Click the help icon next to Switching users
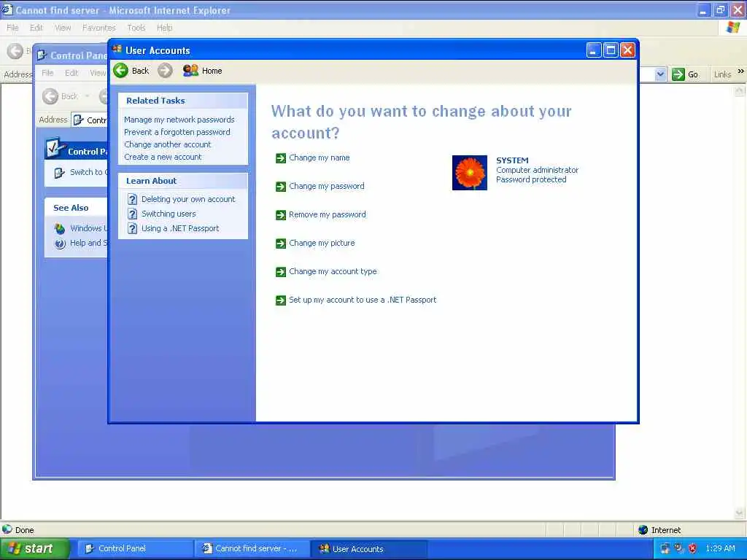 pos(133,214)
